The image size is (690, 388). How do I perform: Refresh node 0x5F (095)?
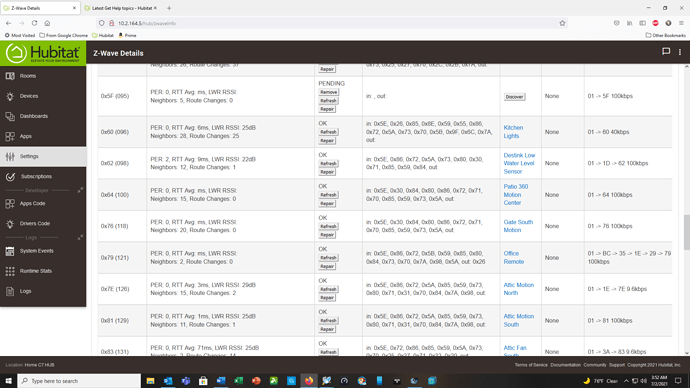click(x=328, y=101)
